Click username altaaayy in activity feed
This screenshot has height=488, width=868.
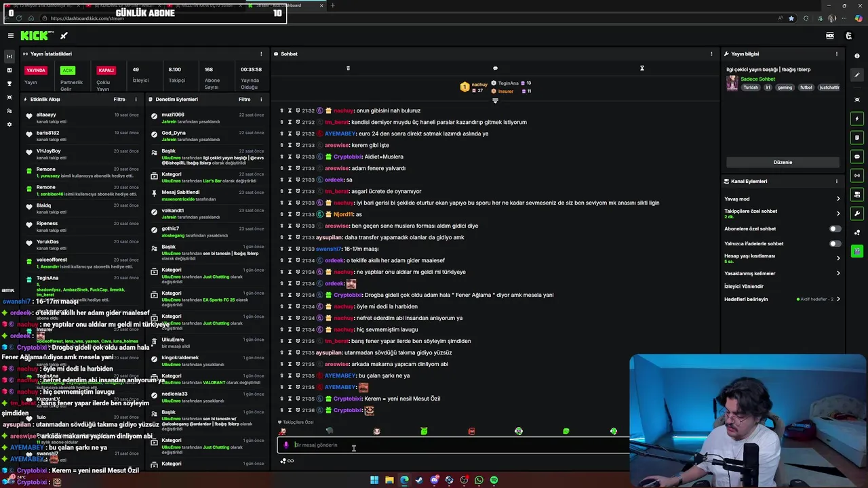(x=46, y=115)
